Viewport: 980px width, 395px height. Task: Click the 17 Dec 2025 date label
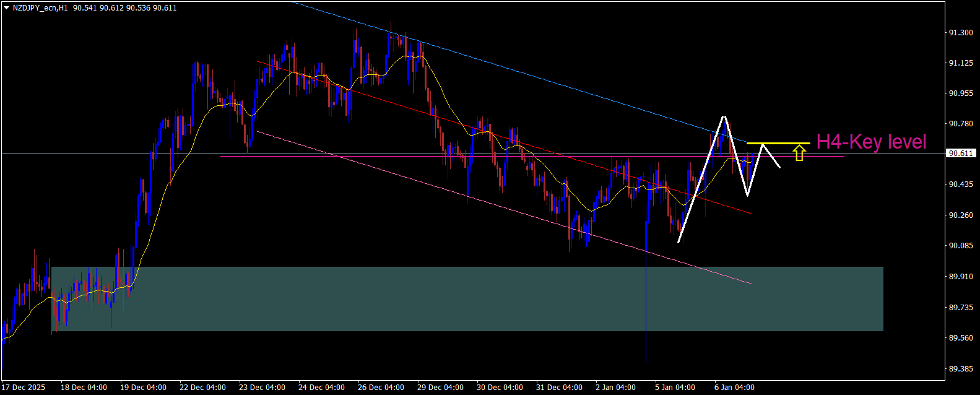coord(24,388)
